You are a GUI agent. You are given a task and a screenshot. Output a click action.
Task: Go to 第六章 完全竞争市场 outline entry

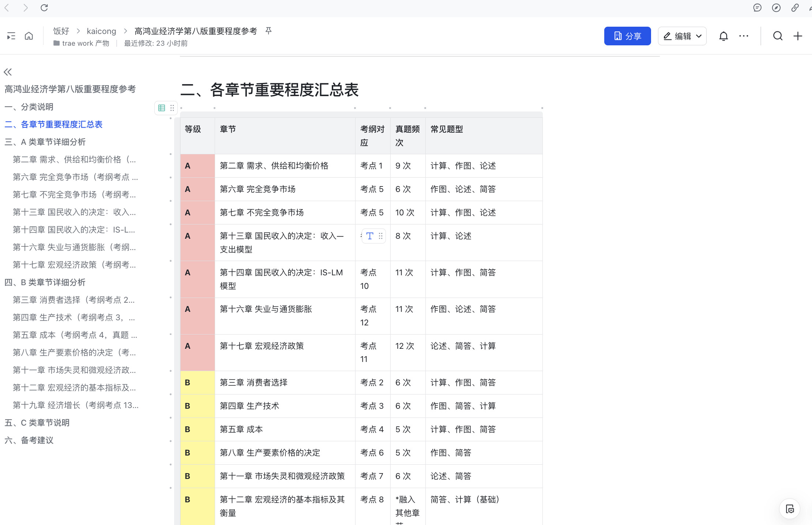pyautogui.click(x=75, y=177)
